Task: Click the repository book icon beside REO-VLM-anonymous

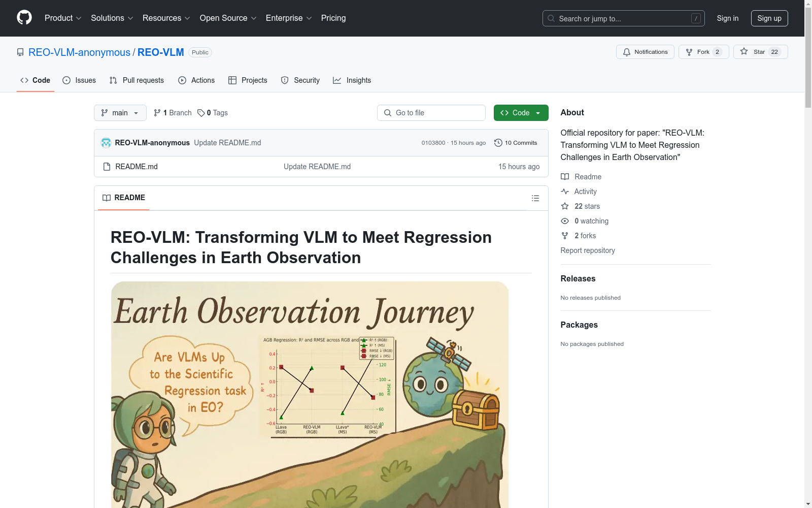Action: click(x=20, y=52)
